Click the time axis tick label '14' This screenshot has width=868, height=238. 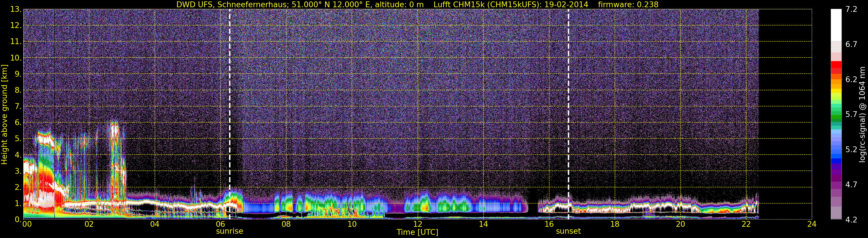pos(483,224)
